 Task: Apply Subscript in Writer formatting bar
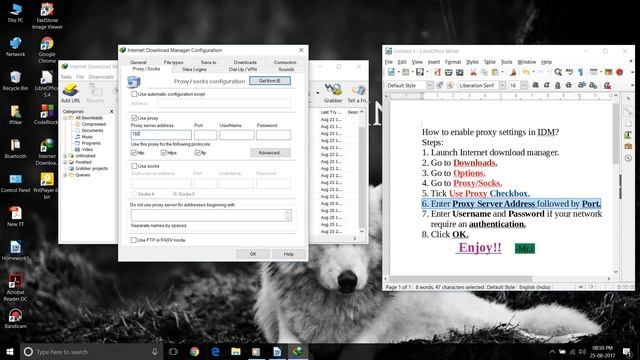coord(593,85)
